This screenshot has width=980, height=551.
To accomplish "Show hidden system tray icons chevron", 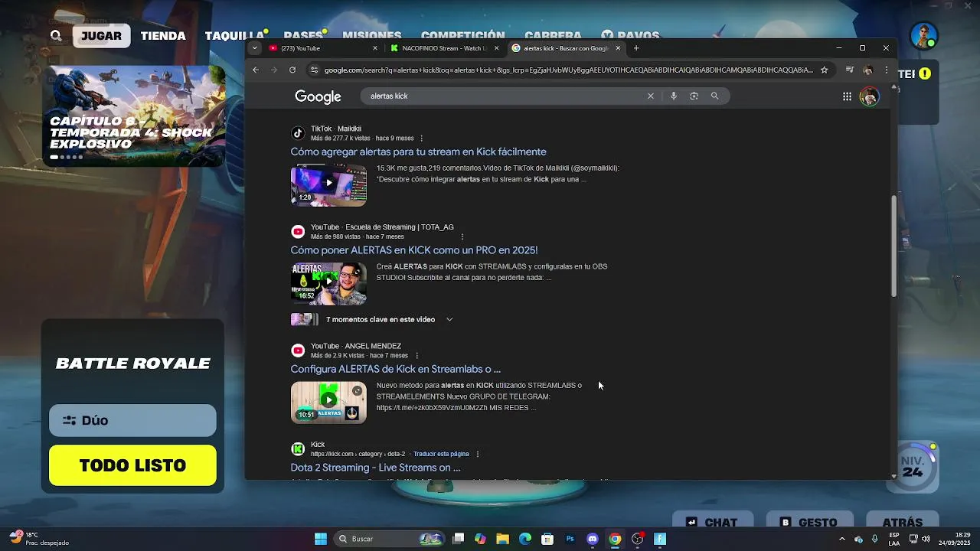I will (841, 539).
